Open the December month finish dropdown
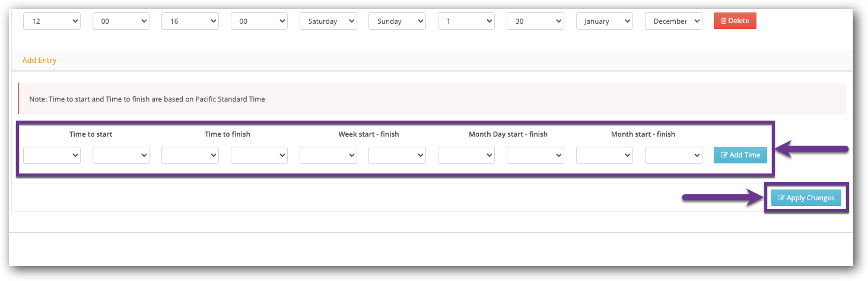Image resolution: width=868 pixels, height=281 pixels. pyautogui.click(x=673, y=21)
